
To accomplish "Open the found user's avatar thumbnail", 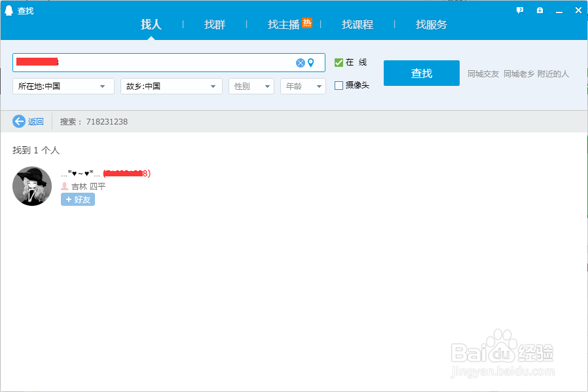I will (x=32, y=186).
